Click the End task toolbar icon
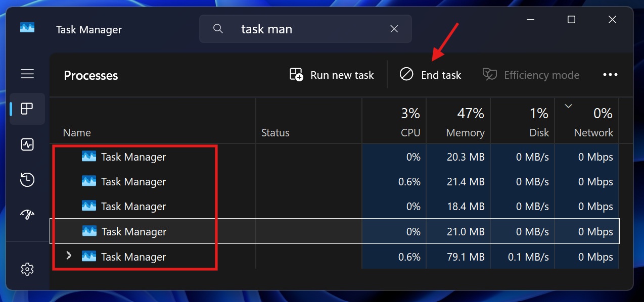 click(x=407, y=74)
